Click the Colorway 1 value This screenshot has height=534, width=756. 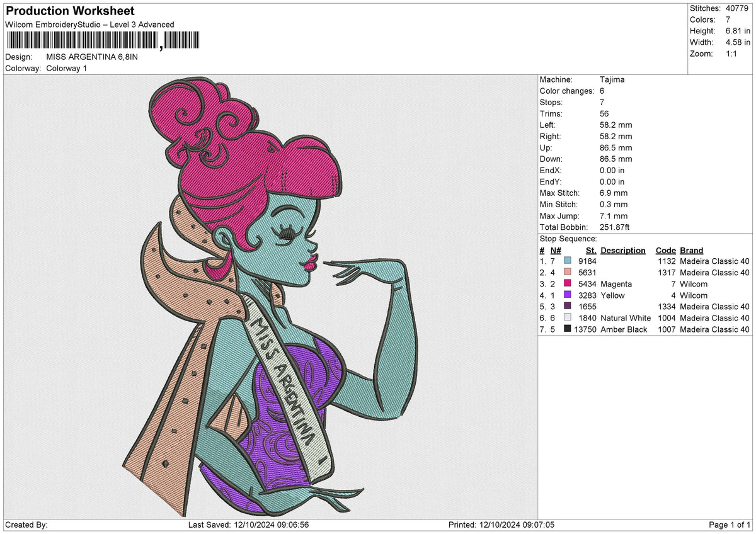tap(67, 69)
